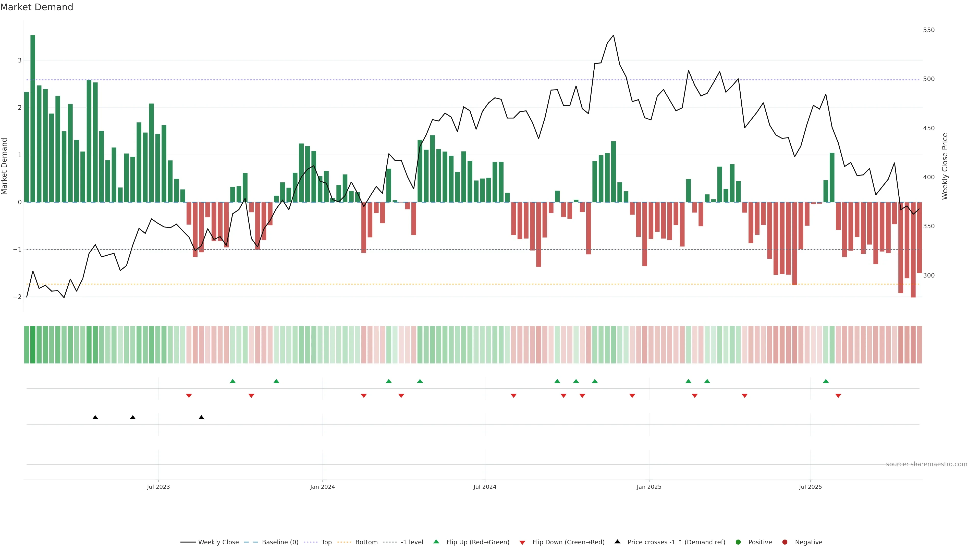980x551 pixels.
Task: Hide the Top dotted line via legend
Action: pos(326,542)
